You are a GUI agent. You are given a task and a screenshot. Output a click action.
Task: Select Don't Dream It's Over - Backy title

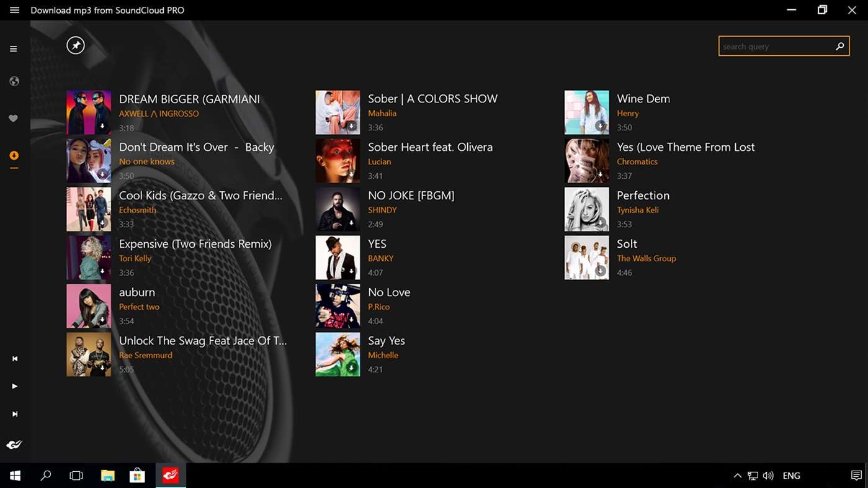coord(197,147)
